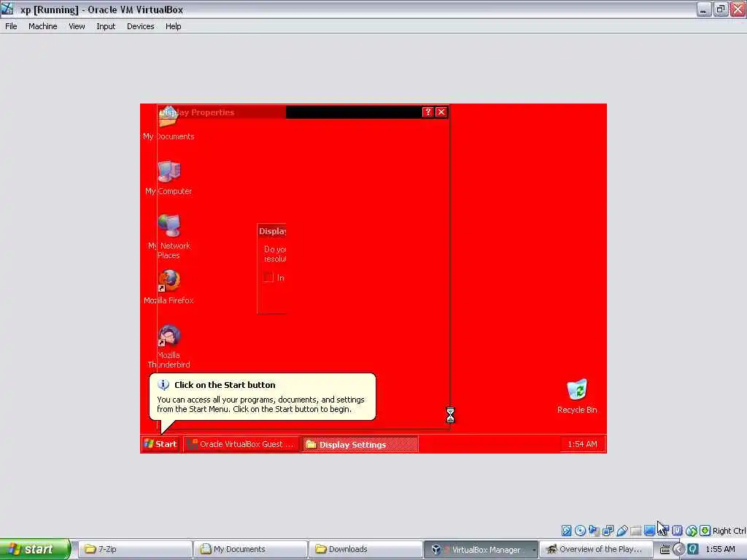Click the guest Start button
This screenshot has width=747, height=560.
(160, 444)
